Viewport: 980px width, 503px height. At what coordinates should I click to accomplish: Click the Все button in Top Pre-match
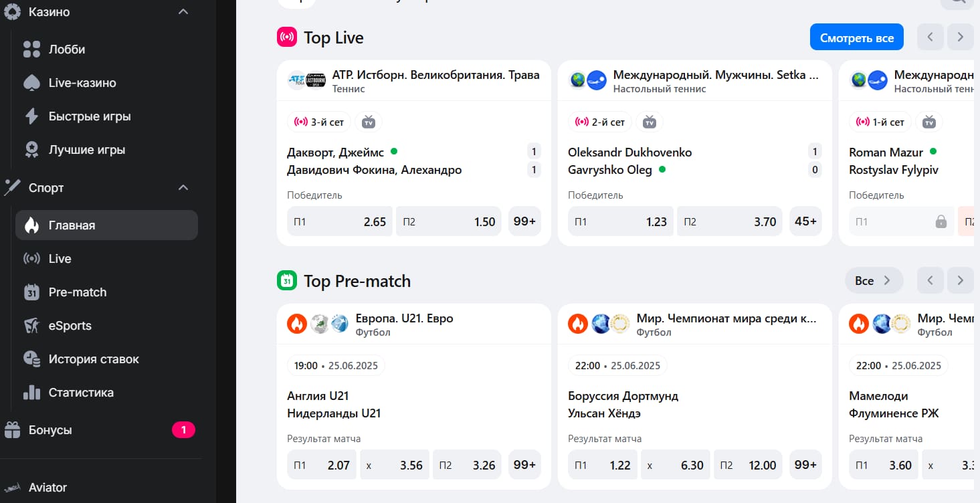click(874, 281)
